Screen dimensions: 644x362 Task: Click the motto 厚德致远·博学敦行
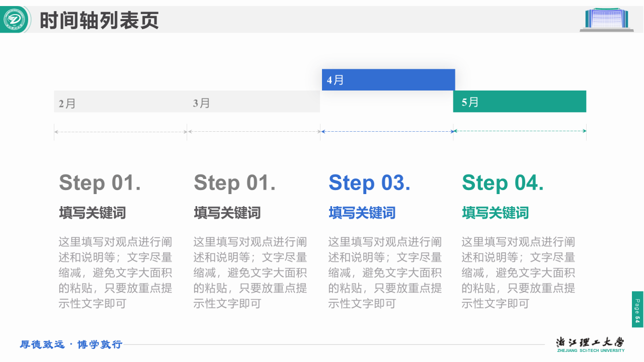click(71, 344)
